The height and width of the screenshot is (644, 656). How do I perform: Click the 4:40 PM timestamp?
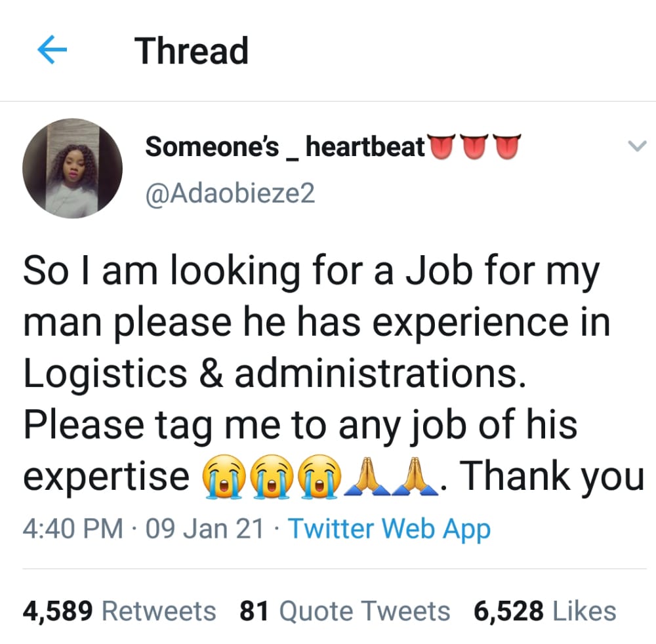[73, 529]
